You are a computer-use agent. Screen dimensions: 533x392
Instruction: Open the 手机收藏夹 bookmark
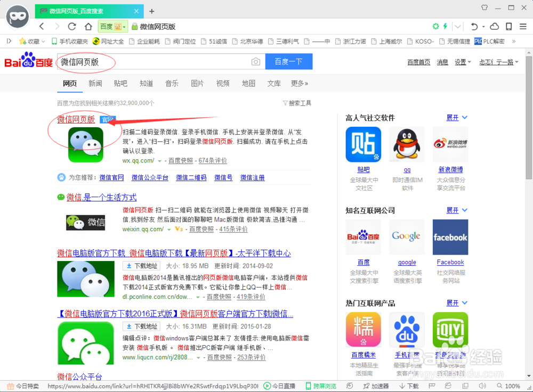70,42
